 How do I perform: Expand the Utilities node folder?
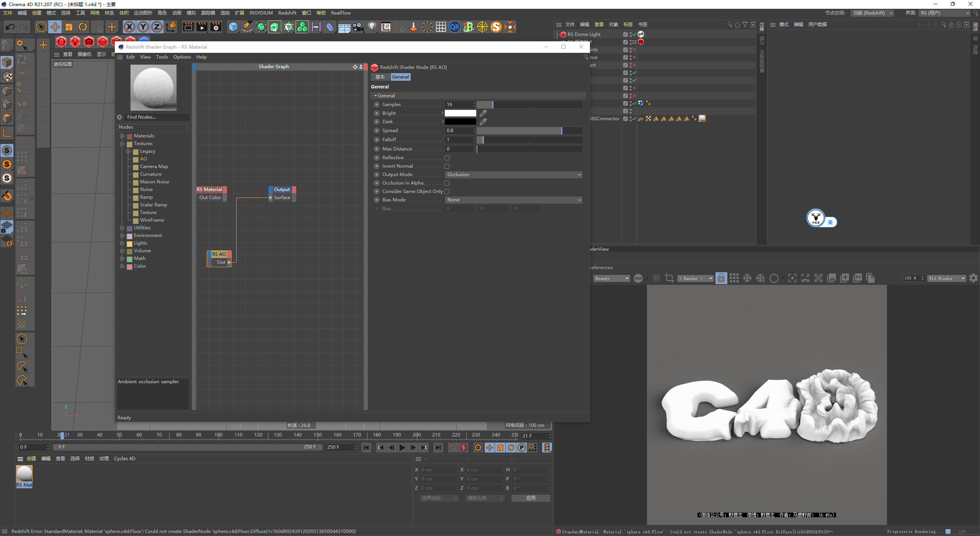pyautogui.click(x=122, y=228)
